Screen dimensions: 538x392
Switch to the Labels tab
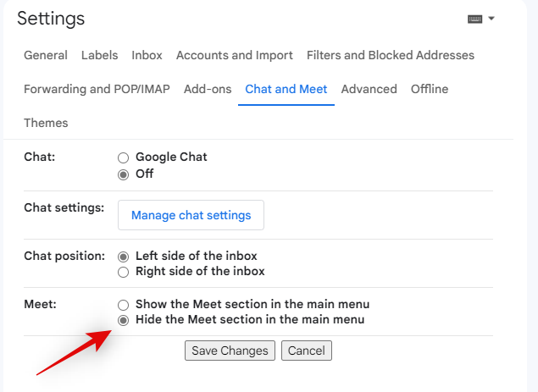point(100,55)
